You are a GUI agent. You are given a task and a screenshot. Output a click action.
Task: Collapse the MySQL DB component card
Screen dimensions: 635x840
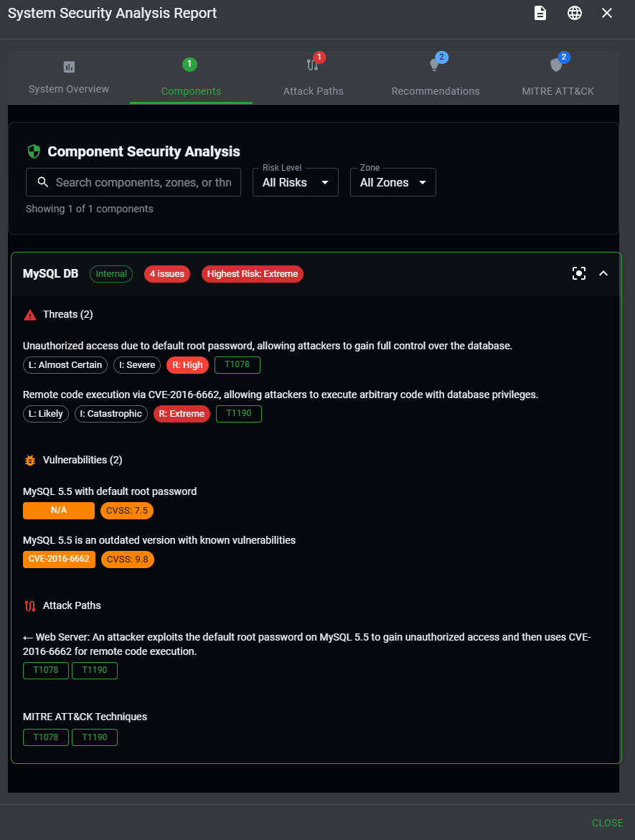click(603, 273)
